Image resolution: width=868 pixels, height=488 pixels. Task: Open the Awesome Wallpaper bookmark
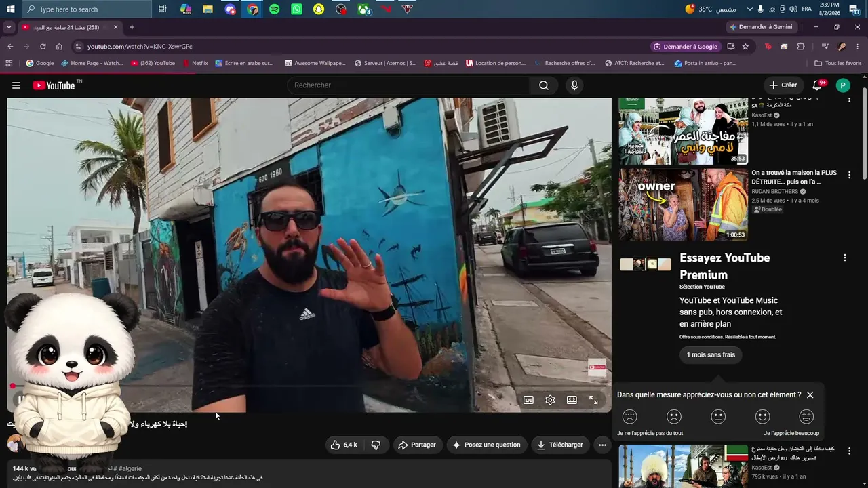(315, 64)
